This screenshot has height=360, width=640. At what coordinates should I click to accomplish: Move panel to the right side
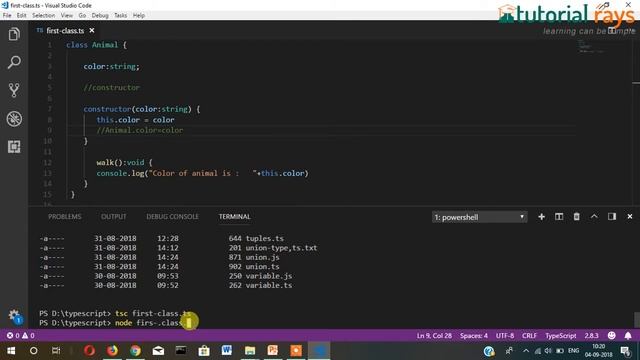(612, 217)
